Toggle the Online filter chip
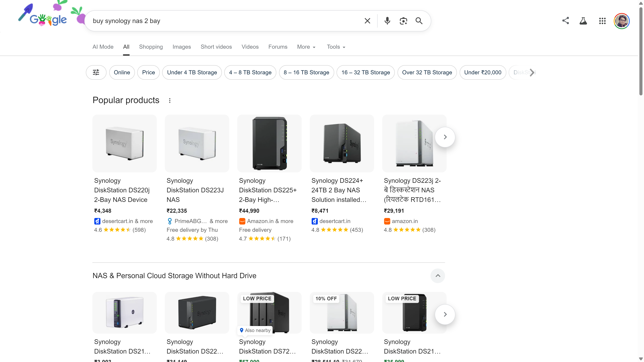The width and height of the screenshot is (644, 362). (x=122, y=72)
